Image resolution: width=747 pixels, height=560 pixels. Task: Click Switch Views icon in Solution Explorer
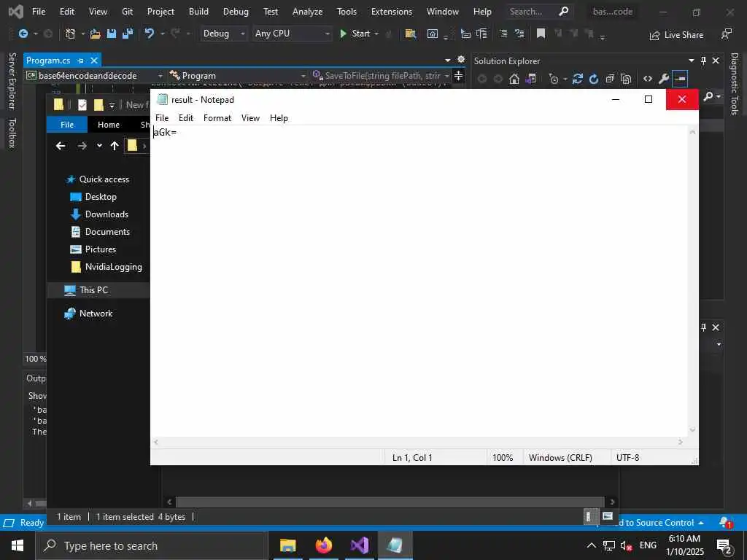pyautogui.click(x=530, y=79)
